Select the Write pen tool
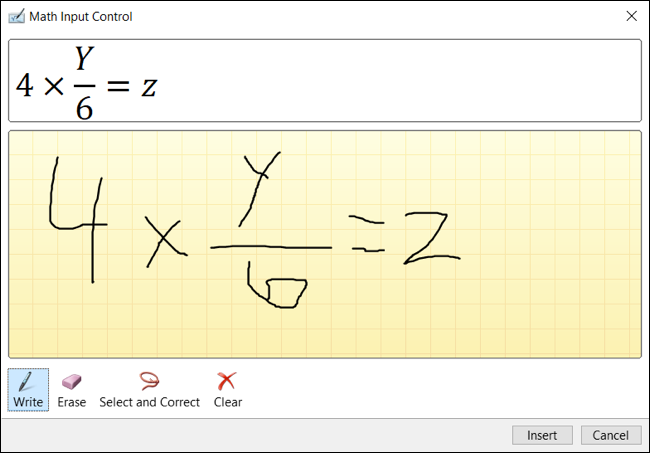The image size is (650, 453). (28, 390)
